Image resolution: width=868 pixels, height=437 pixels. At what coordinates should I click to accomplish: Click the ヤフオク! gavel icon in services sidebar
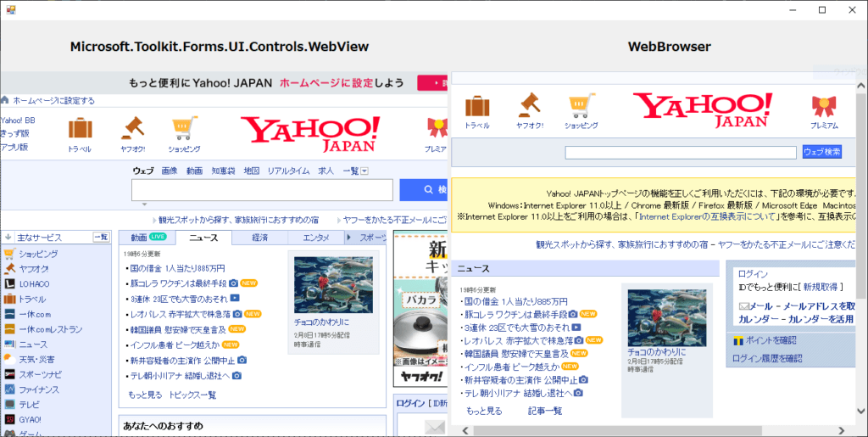click(x=9, y=269)
